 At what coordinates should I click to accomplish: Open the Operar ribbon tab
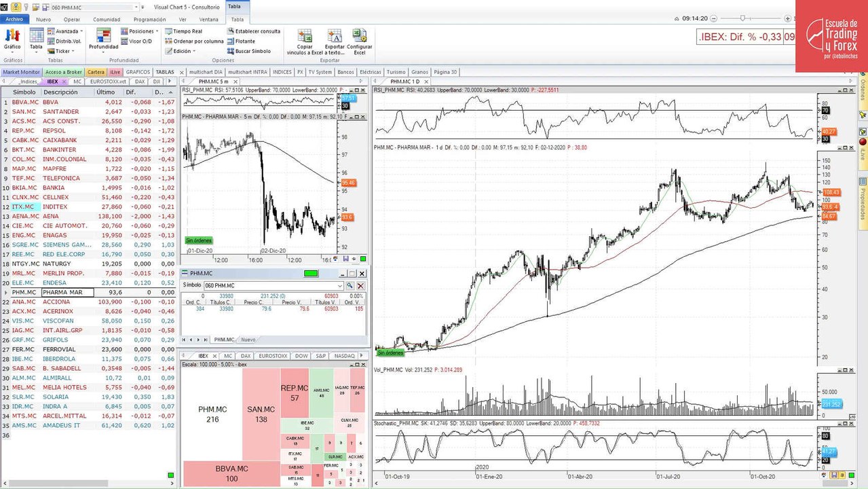(72, 19)
